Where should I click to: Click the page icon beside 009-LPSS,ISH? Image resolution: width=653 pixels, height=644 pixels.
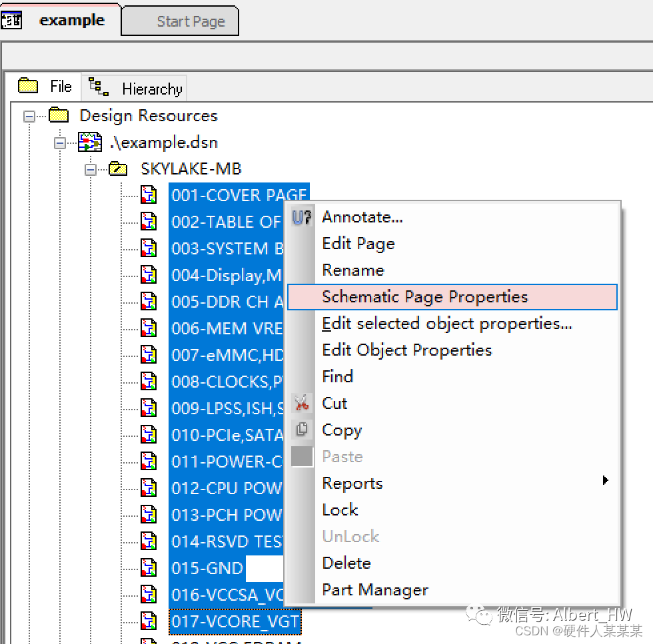point(149,408)
